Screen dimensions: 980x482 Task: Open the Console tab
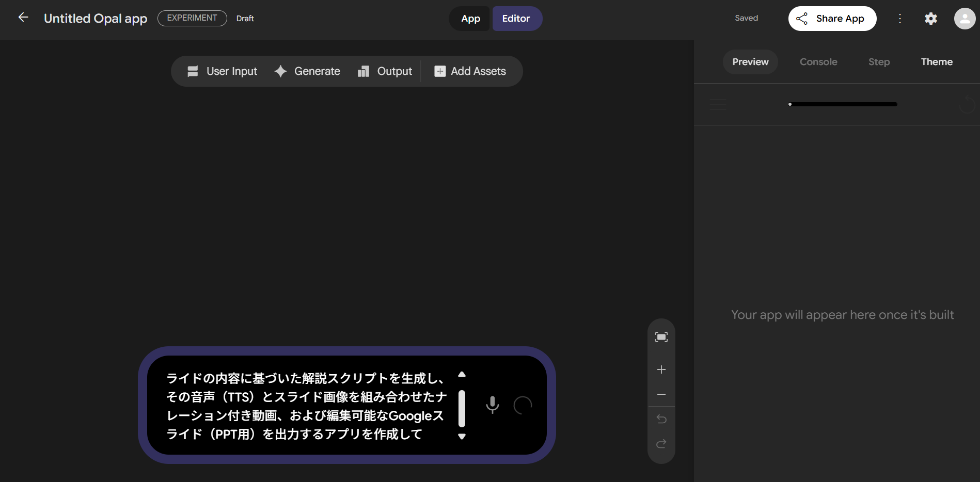click(818, 62)
